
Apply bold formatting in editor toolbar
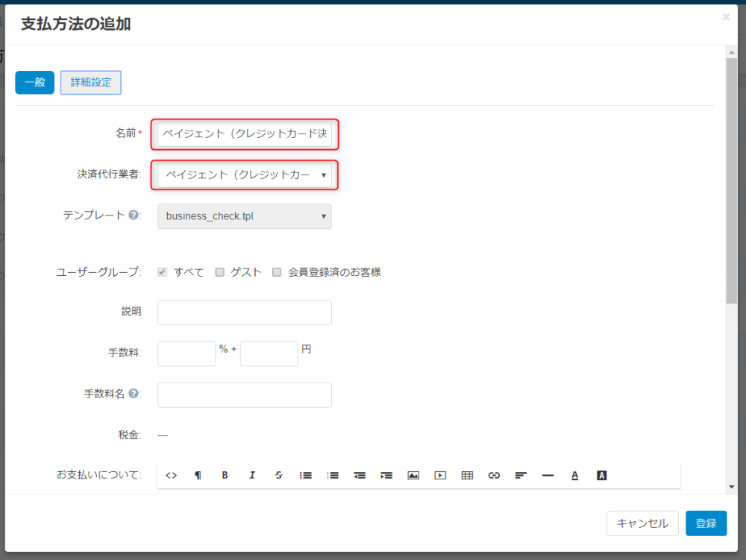tap(225, 476)
